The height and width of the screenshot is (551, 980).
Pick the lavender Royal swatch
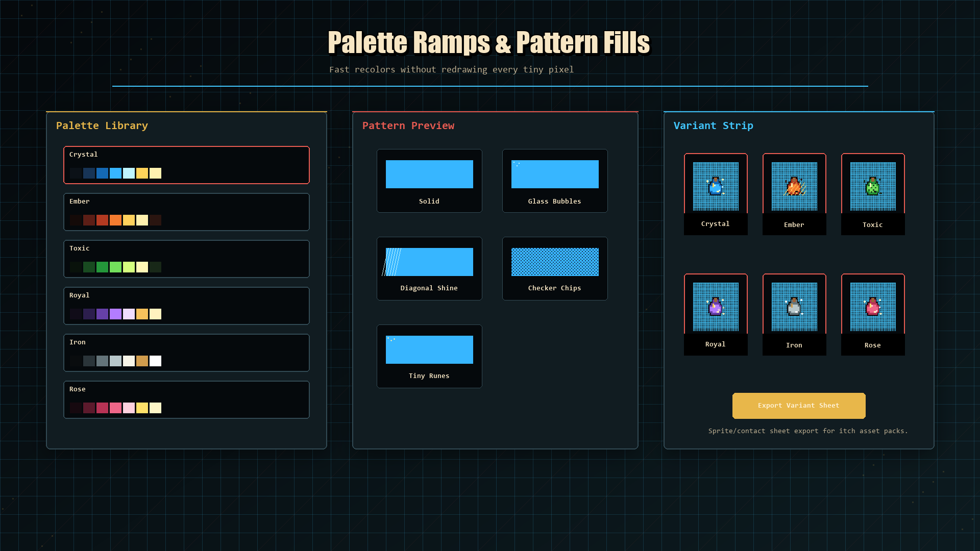click(115, 314)
